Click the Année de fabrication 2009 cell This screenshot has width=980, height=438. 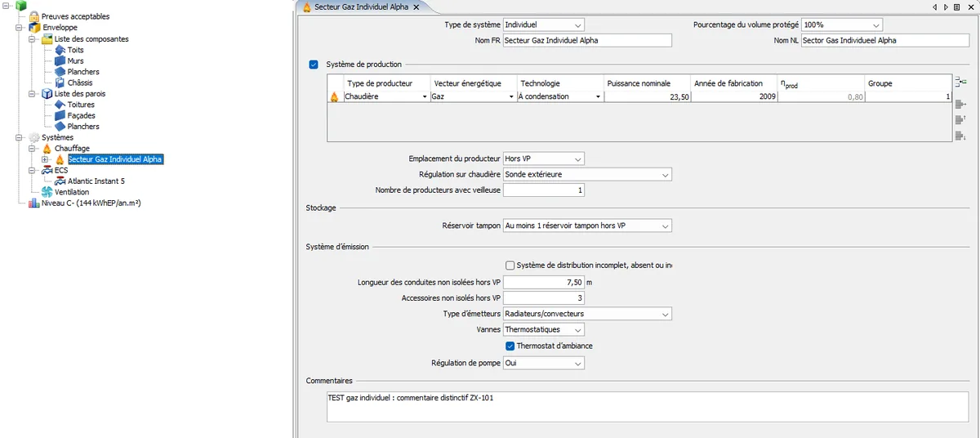pos(735,96)
